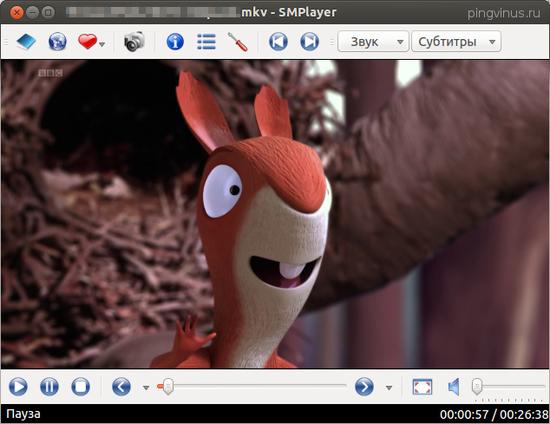Stop playback with the Stop button
This screenshot has height=424, width=550.
(81, 387)
